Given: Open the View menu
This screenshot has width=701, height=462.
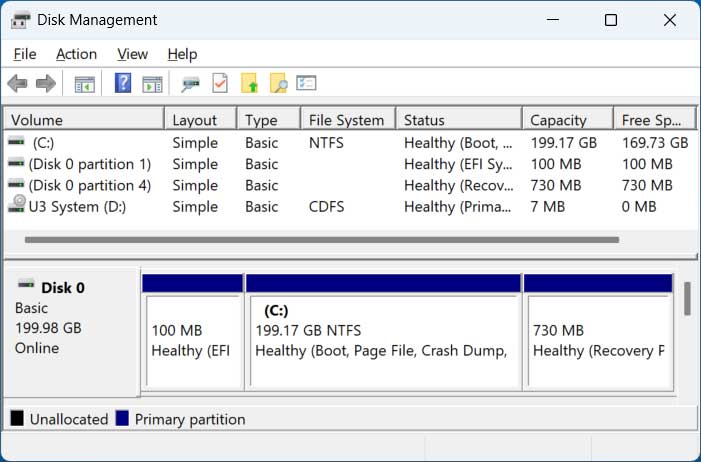Looking at the screenshot, I should 132,54.
